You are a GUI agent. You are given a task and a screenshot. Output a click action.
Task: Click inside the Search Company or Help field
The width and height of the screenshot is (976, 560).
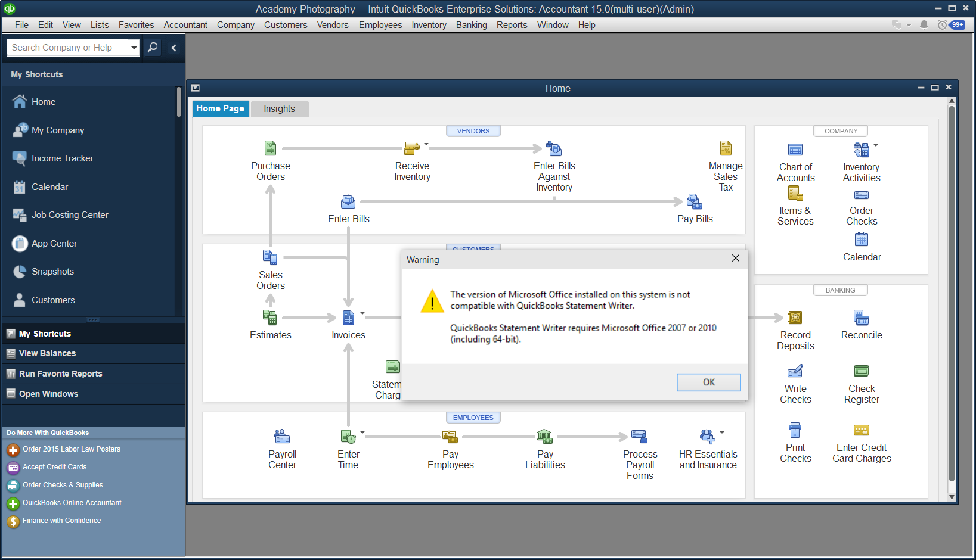pos(66,47)
